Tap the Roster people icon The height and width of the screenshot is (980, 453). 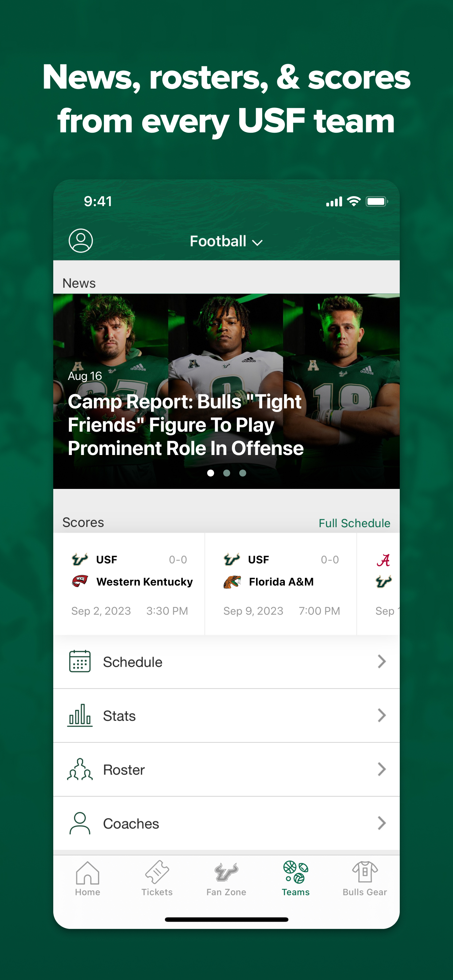80,769
